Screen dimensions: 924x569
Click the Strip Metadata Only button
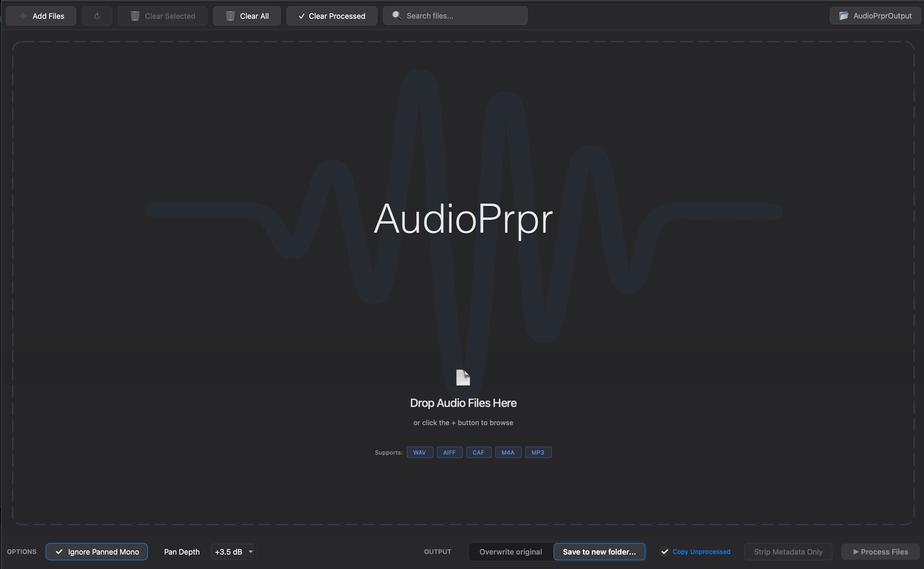pos(788,551)
